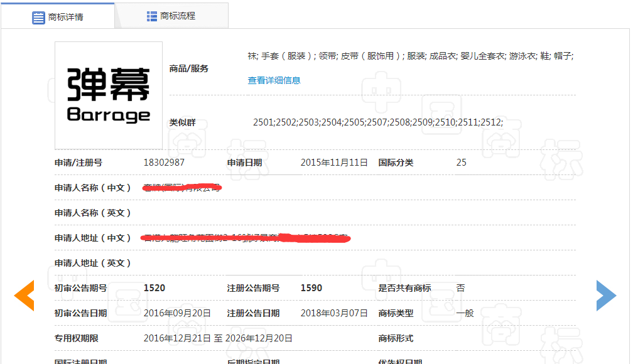Click registration announcement date 2018年03月07日
This screenshot has width=633, height=364.
point(334,313)
